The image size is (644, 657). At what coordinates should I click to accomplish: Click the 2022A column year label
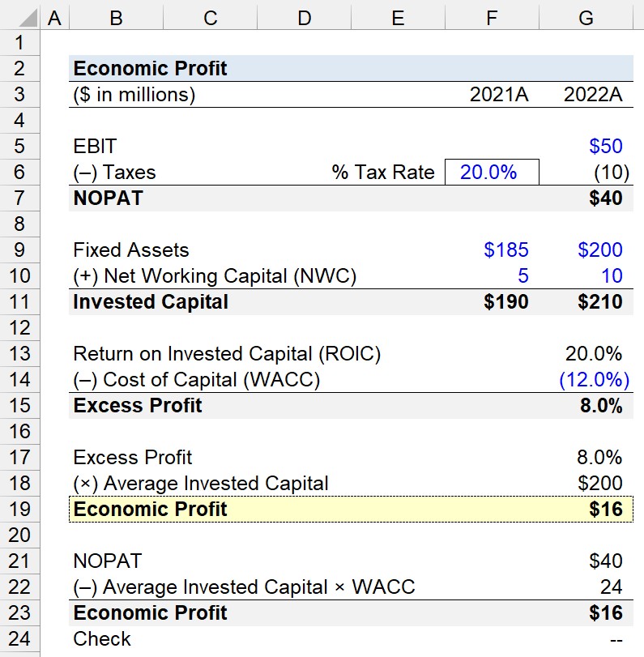[593, 94]
